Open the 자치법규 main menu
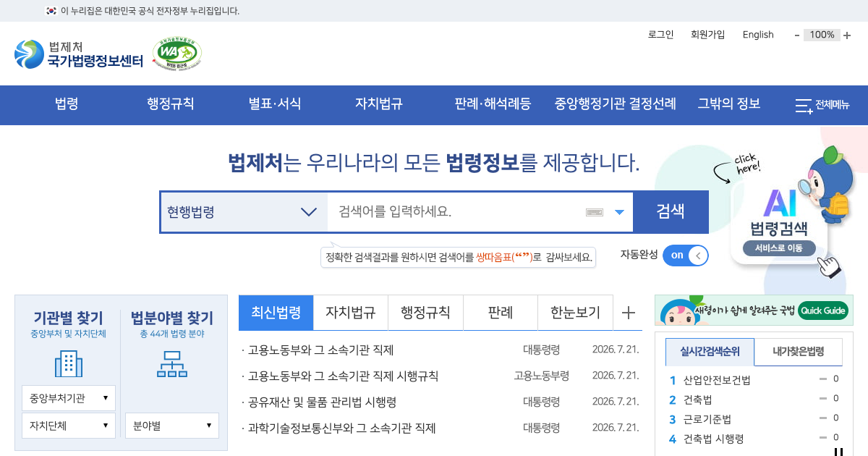868x456 pixels. (378, 104)
